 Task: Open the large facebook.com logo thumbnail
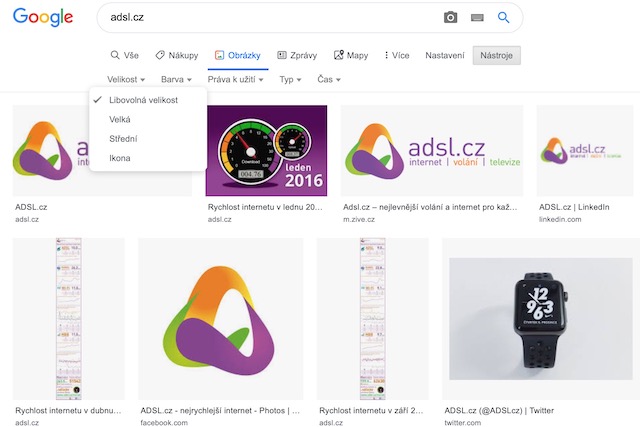pos(220,319)
